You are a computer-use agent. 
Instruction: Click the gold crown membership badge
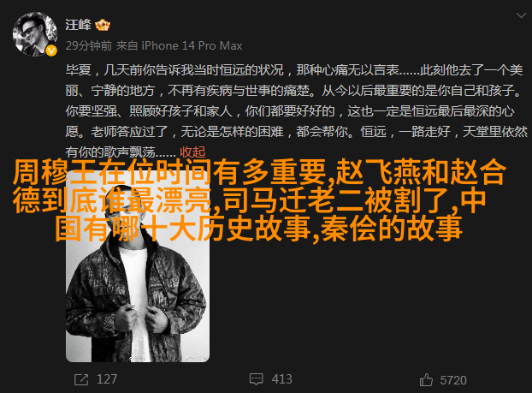[x=103, y=25]
